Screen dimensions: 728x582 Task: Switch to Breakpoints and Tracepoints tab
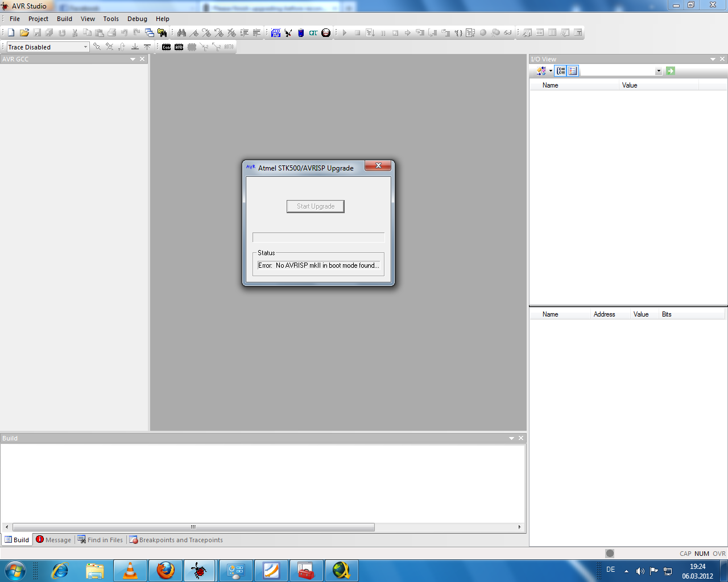click(176, 540)
